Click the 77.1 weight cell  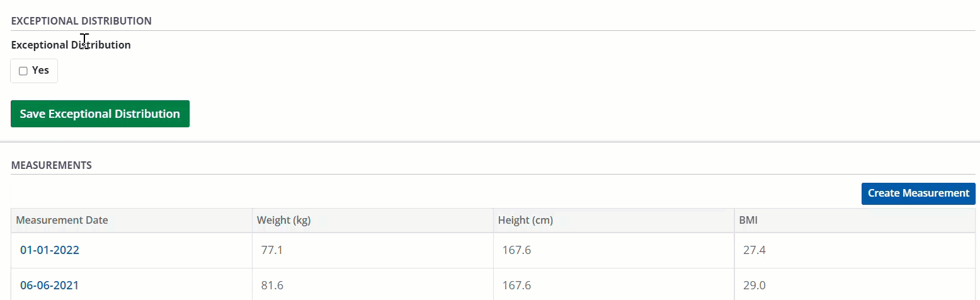[x=272, y=250]
